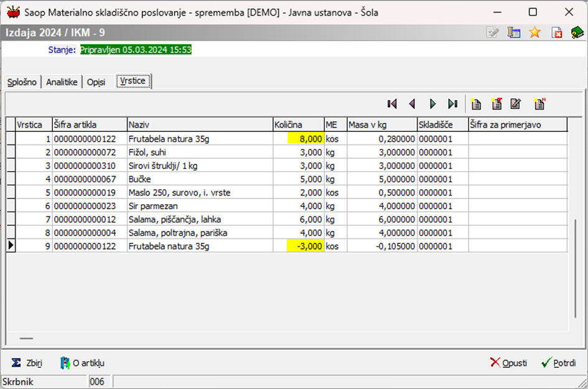Click the Šifra za primerjavo column header
This screenshot has width=588, height=389.
[x=518, y=124]
